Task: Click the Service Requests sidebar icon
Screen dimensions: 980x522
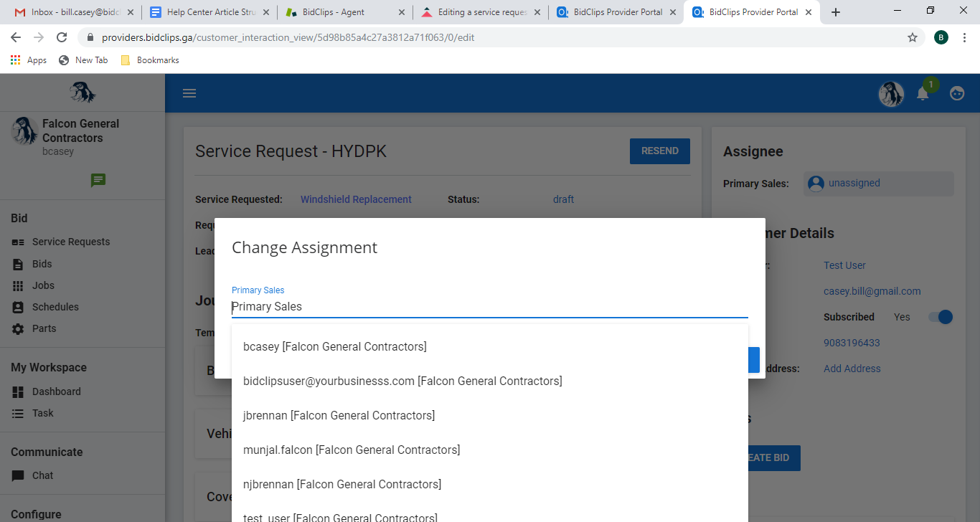Action: 18,242
